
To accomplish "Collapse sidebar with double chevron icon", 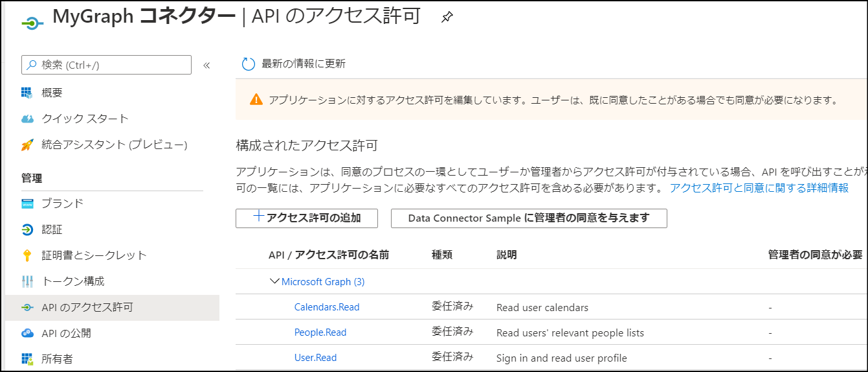I will [207, 65].
